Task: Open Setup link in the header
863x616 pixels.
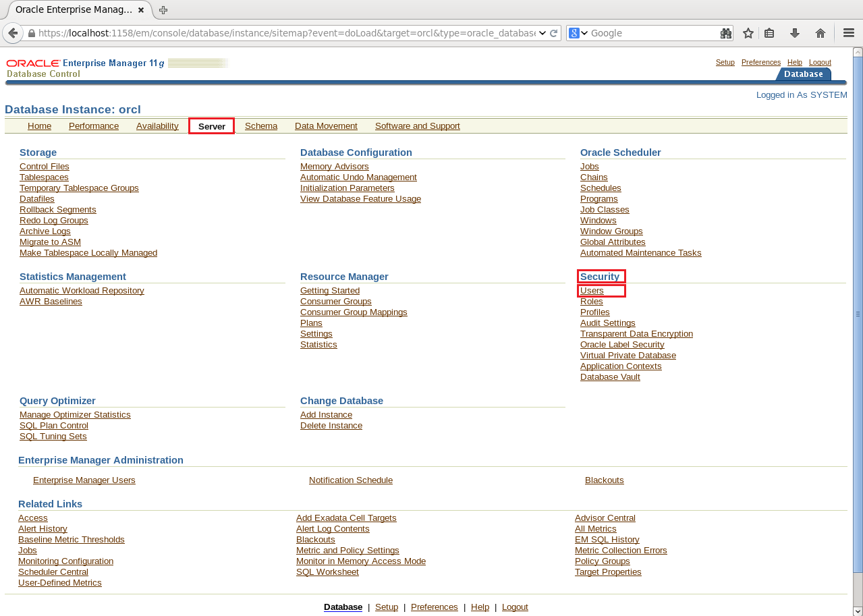Action: click(x=725, y=62)
